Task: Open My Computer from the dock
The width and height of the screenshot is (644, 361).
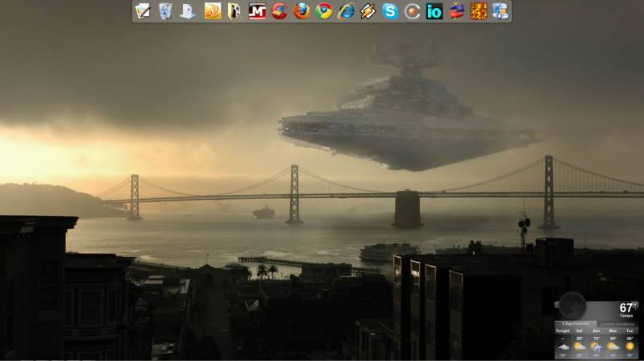Action: (187, 11)
